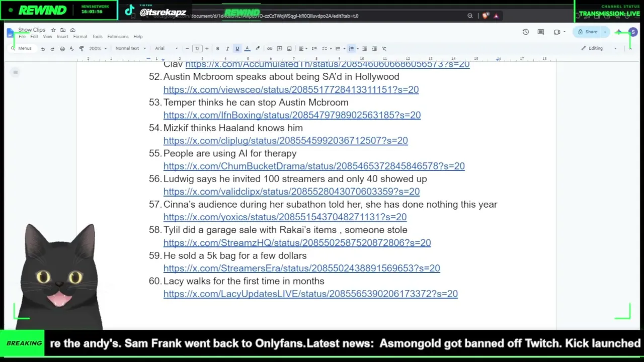644x362 pixels.
Task: Run spelling and grammar check
Action: click(x=71, y=49)
